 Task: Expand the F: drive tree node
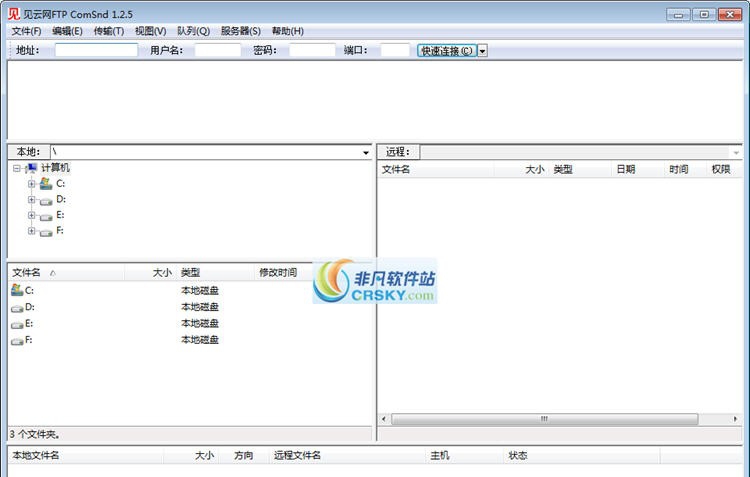(x=32, y=231)
